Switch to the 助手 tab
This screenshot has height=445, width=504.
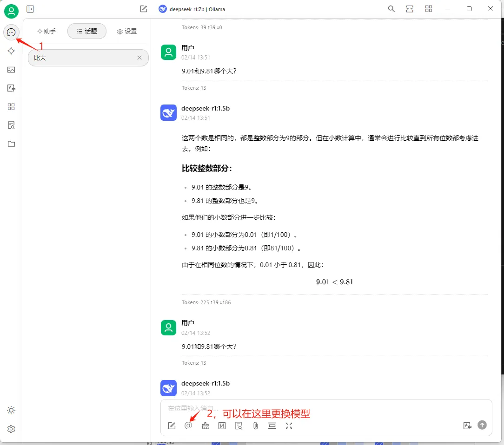pyautogui.click(x=46, y=31)
